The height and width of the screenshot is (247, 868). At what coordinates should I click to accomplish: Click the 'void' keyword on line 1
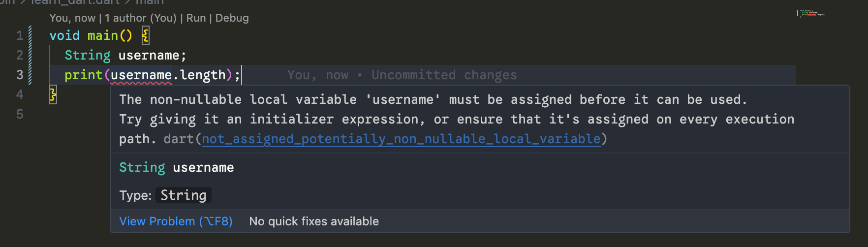64,35
